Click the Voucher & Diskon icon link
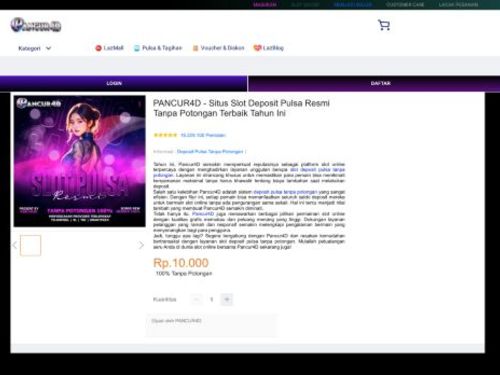 (x=195, y=48)
